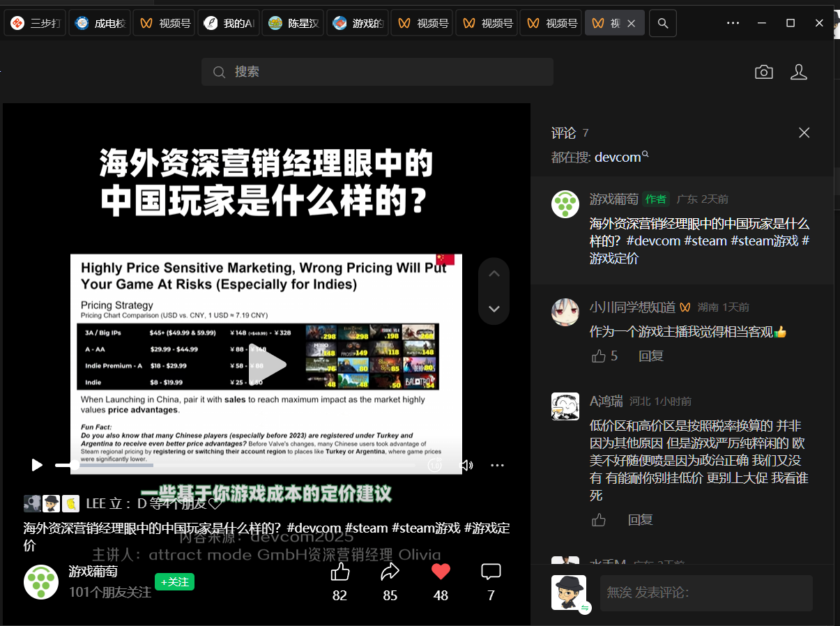Open the playback speed 1.0 control

click(x=435, y=465)
